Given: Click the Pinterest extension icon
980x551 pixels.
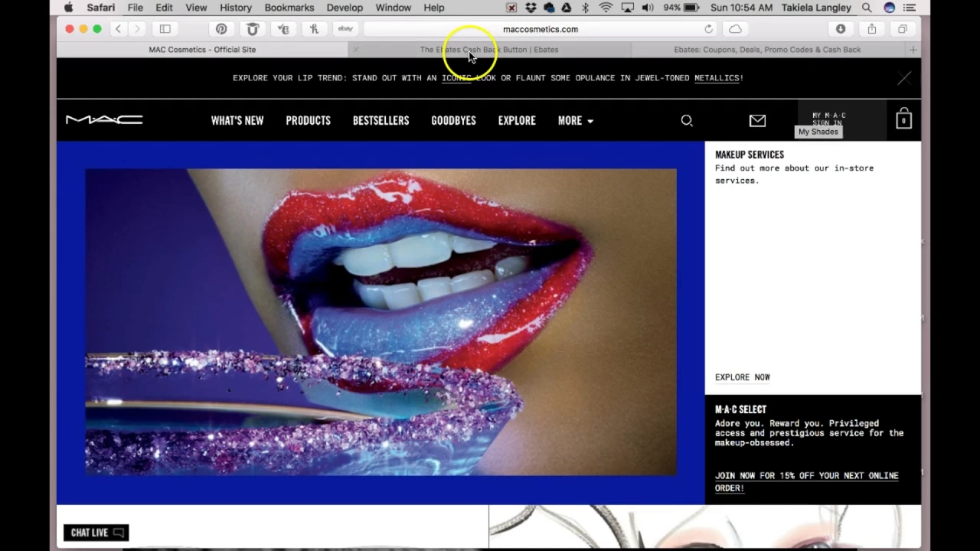Looking at the screenshot, I should click(x=221, y=29).
